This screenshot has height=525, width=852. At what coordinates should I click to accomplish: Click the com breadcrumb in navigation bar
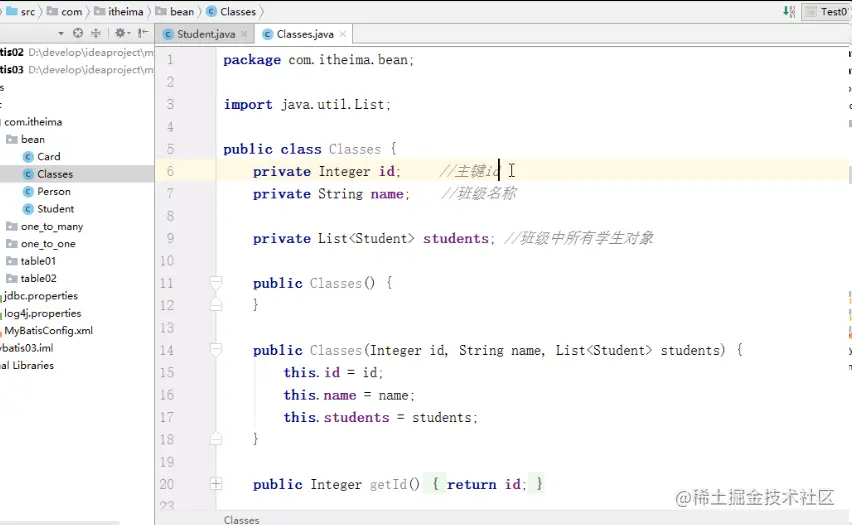pyautogui.click(x=65, y=11)
